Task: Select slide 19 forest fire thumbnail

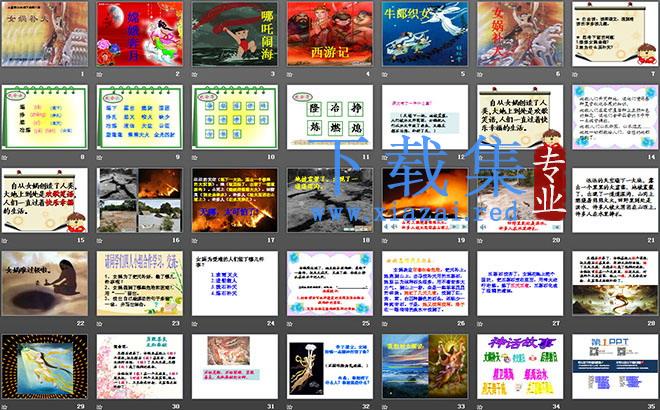Action: [x=425, y=200]
